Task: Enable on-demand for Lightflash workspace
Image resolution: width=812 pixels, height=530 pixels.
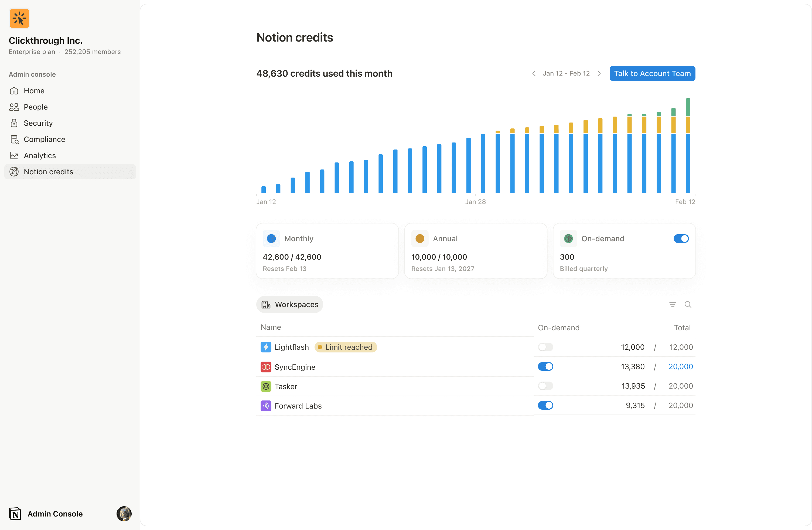Action: (x=545, y=347)
